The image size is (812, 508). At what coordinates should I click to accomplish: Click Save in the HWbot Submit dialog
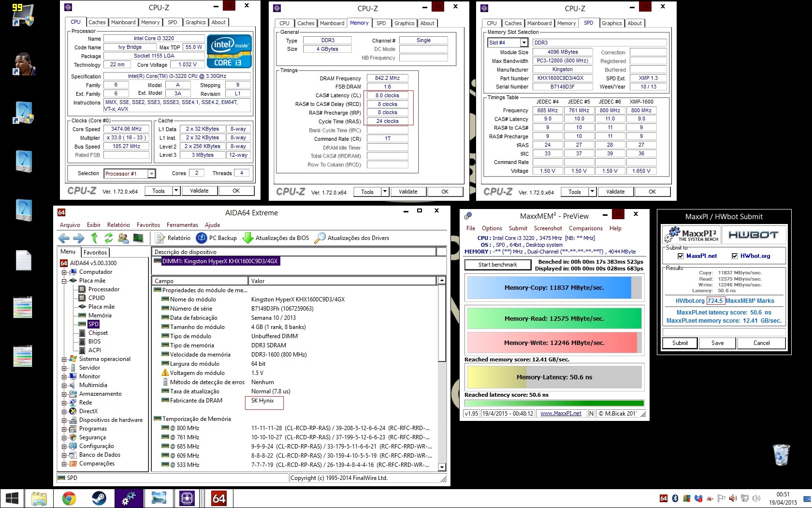(x=717, y=343)
